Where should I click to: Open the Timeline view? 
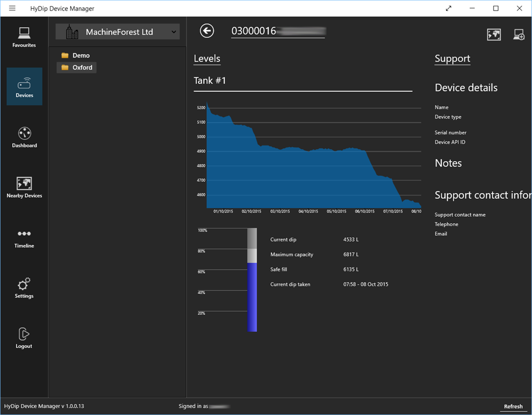(x=24, y=239)
